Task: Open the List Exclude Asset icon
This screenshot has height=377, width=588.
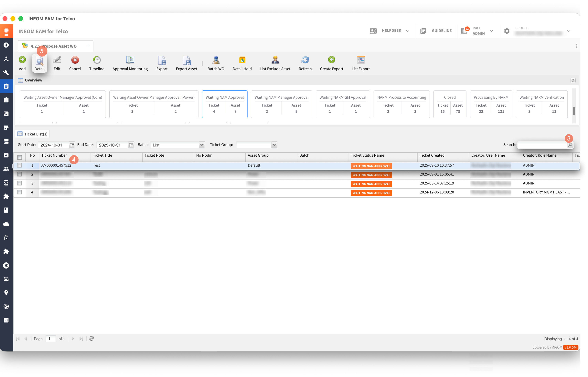Action: pos(275,60)
